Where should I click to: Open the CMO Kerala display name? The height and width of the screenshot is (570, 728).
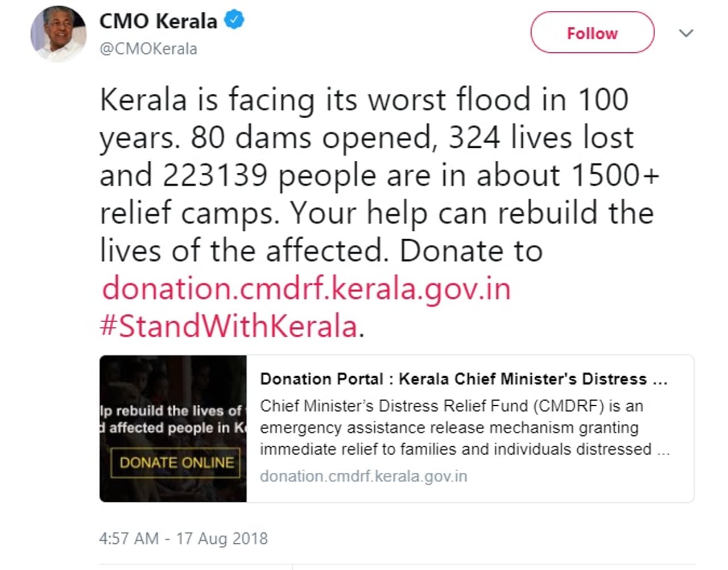click(158, 22)
